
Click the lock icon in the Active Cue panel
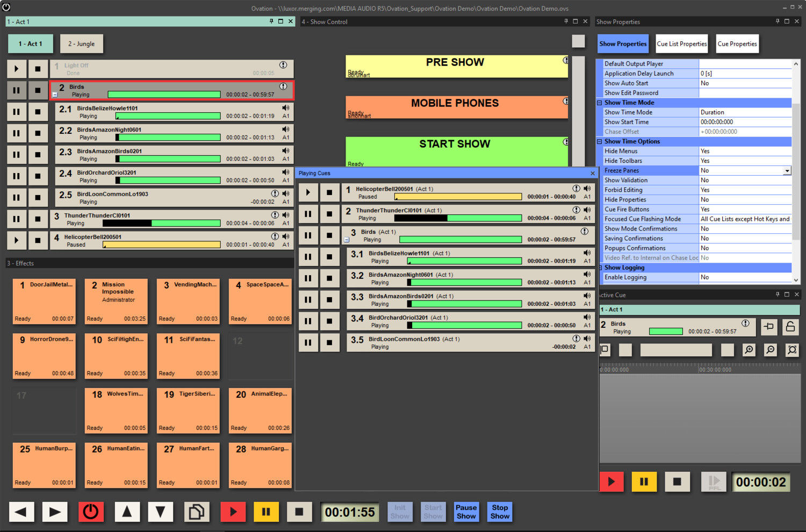point(790,327)
